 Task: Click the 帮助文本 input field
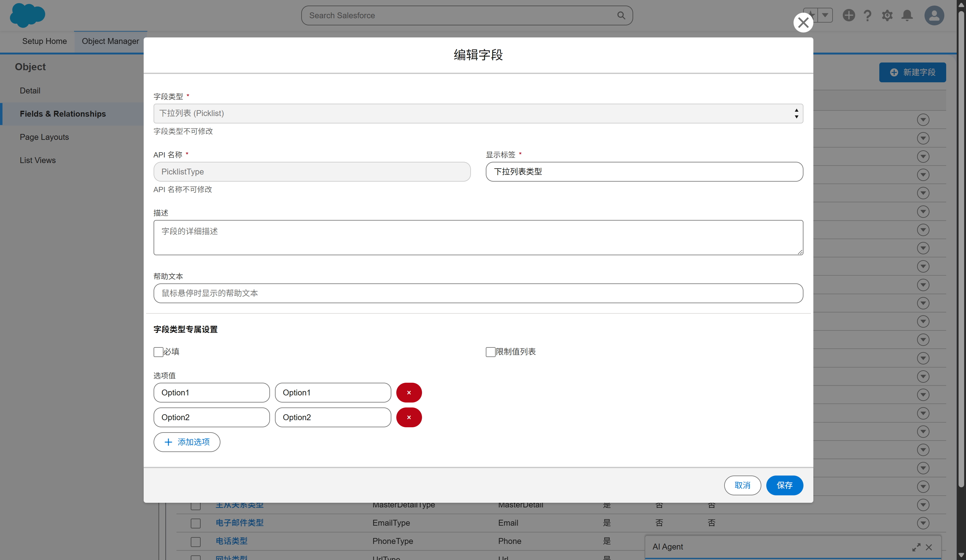pos(478,293)
